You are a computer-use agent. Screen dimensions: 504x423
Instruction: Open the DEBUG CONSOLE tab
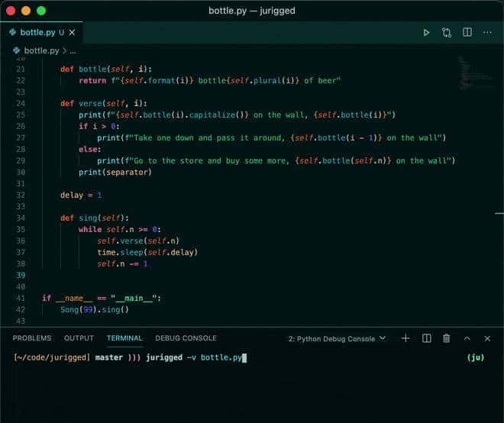186,338
